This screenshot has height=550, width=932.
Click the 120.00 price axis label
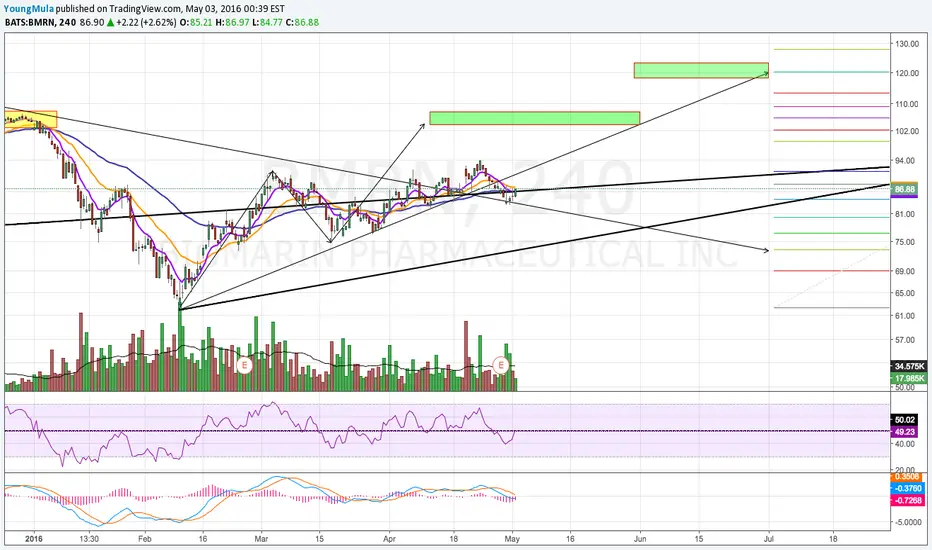pyautogui.click(x=906, y=73)
